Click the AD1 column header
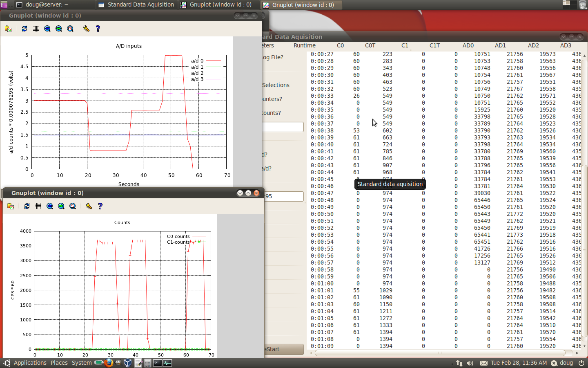Image resolution: width=588 pixels, height=368 pixels. pyautogui.click(x=500, y=45)
